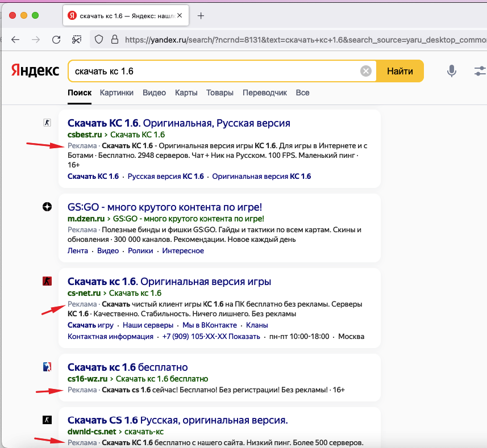Switch to Видео tab
Image resolution: width=487 pixels, height=448 pixels.
tap(154, 93)
